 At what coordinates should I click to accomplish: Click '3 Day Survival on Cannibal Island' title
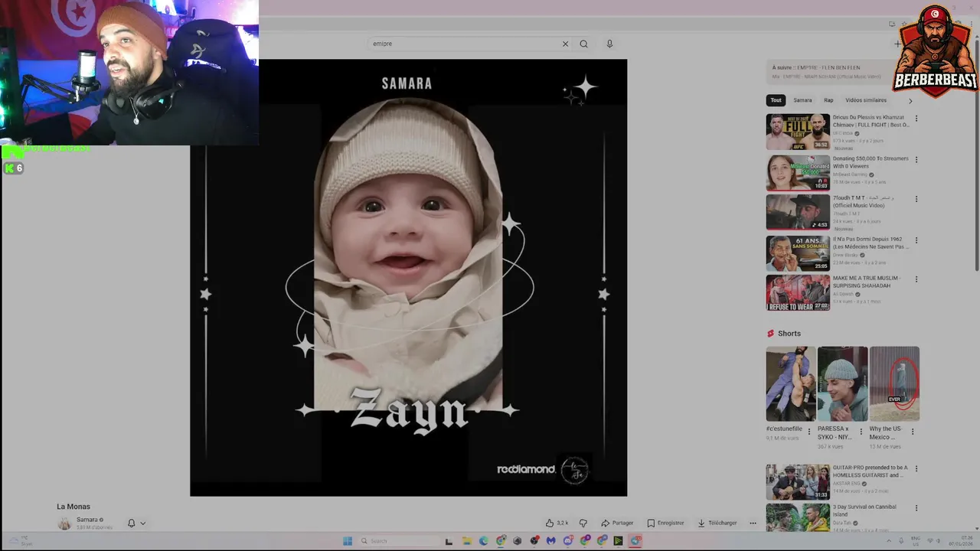[x=864, y=510]
